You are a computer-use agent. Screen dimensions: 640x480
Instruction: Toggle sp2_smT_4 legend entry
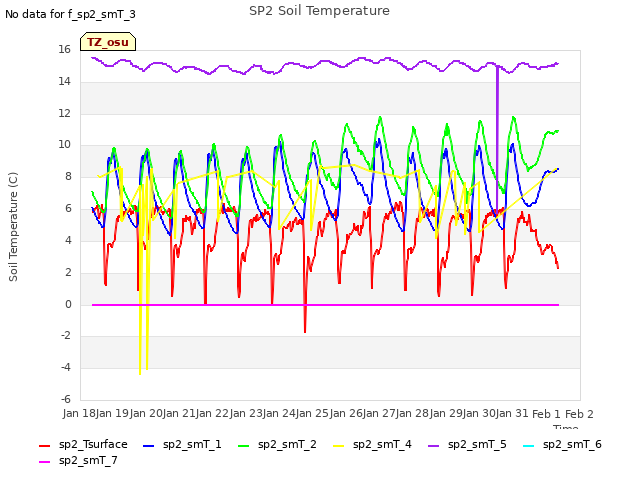tap(372, 444)
